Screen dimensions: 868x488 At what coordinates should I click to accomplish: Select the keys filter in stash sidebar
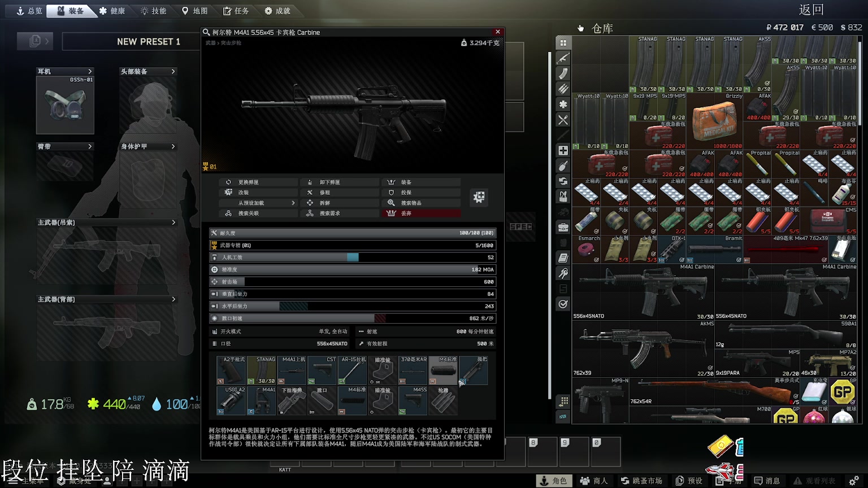(x=563, y=273)
